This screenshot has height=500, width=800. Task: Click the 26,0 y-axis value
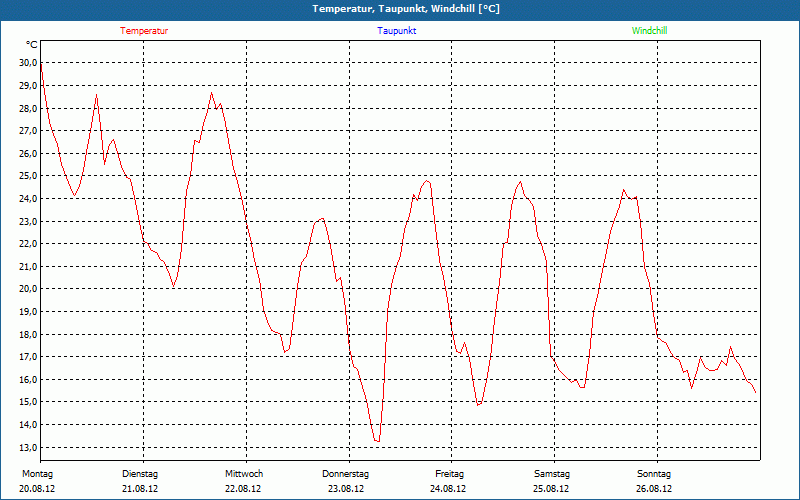(x=28, y=154)
